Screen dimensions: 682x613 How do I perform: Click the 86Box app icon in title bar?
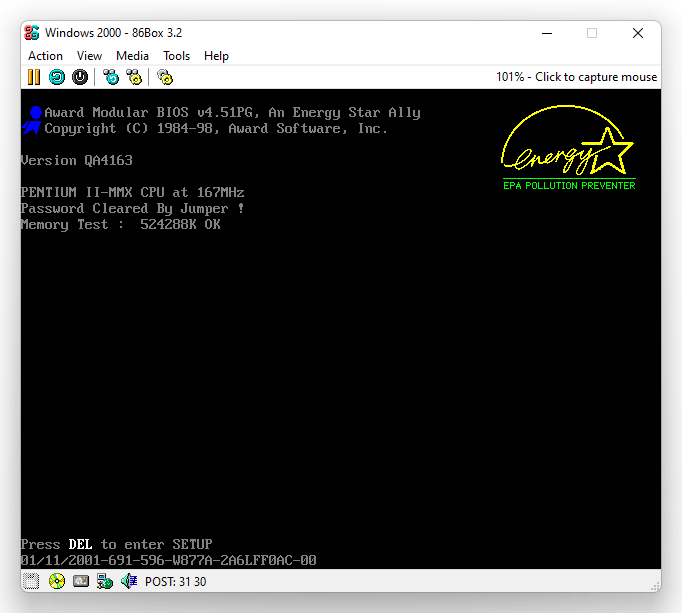pyautogui.click(x=32, y=33)
